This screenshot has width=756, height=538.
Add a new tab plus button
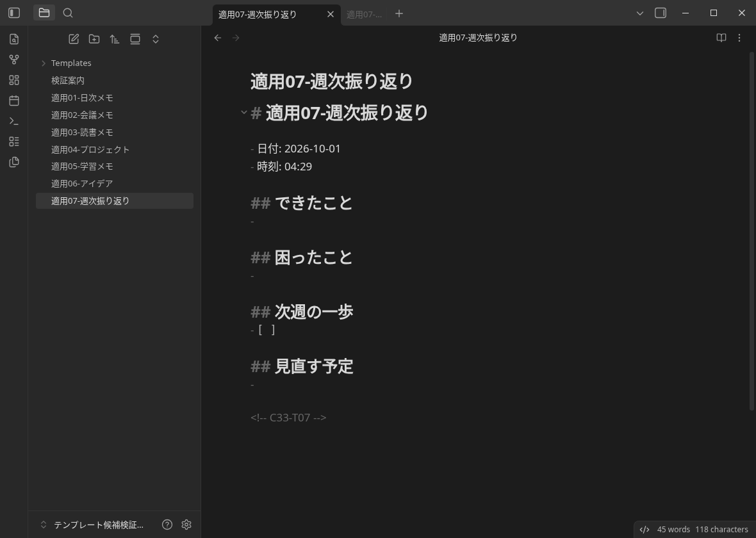coord(399,13)
